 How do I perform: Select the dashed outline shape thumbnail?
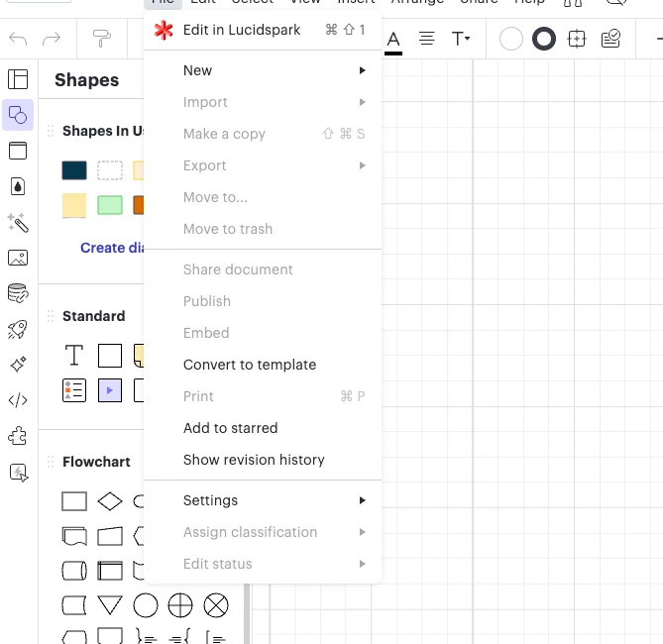tap(110, 170)
